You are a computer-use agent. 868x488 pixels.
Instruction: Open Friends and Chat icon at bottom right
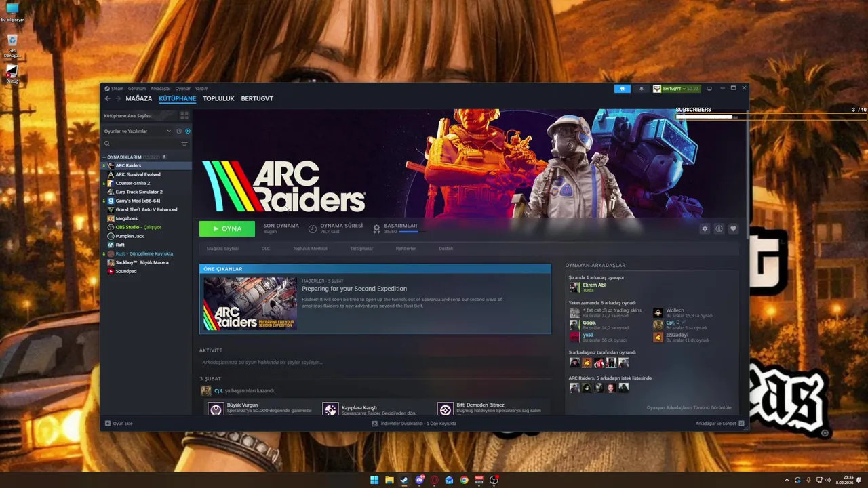click(x=741, y=424)
